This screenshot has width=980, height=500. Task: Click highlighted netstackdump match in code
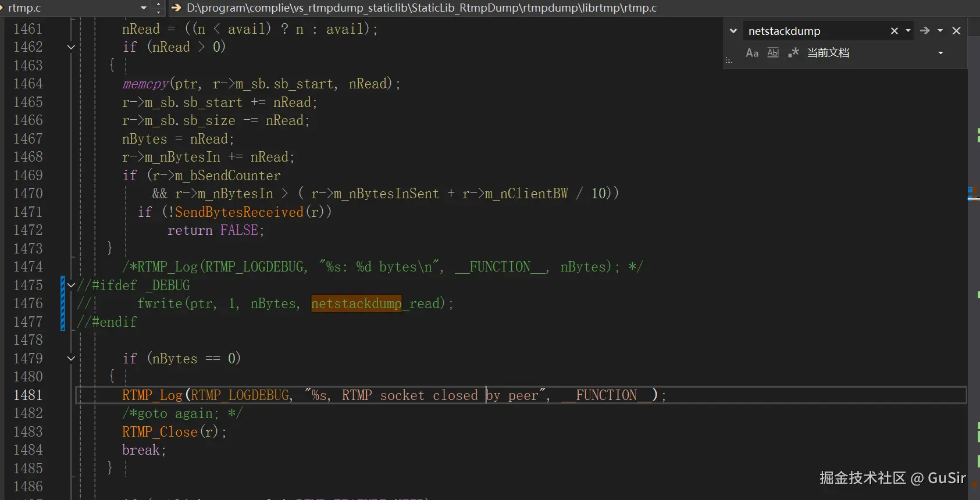coord(357,303)
